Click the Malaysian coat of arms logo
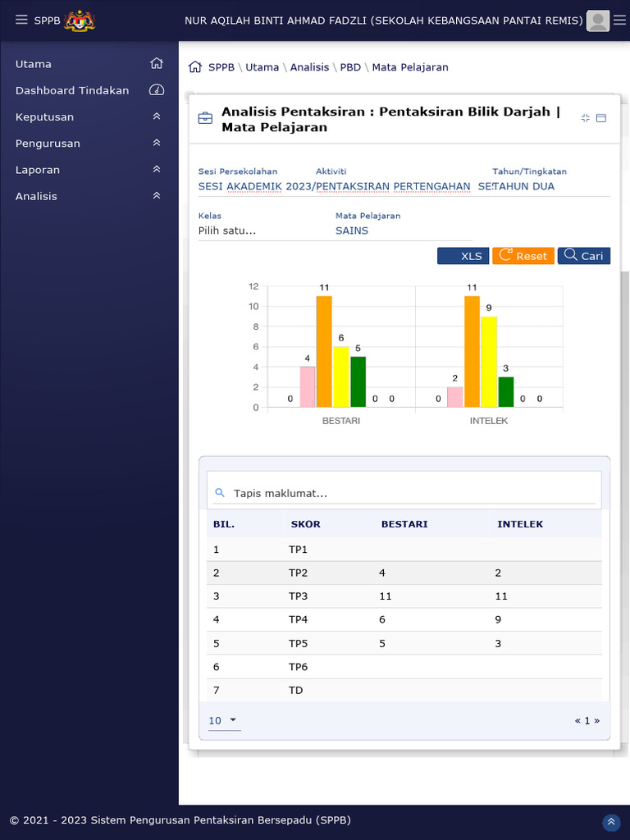630x840 pixels. tap(80, 21)
